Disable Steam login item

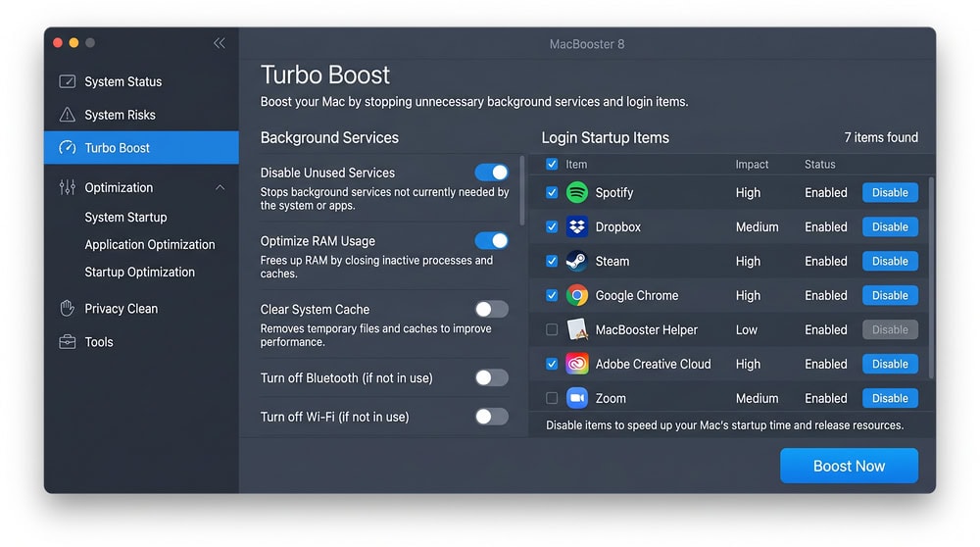click(890, 262)
